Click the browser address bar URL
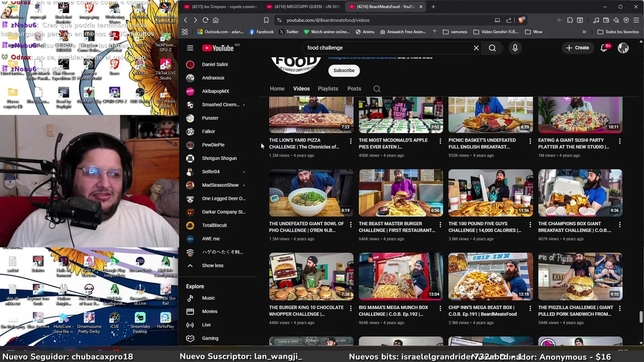This screenshot has height=362, width=644. (x=328, y=20)
